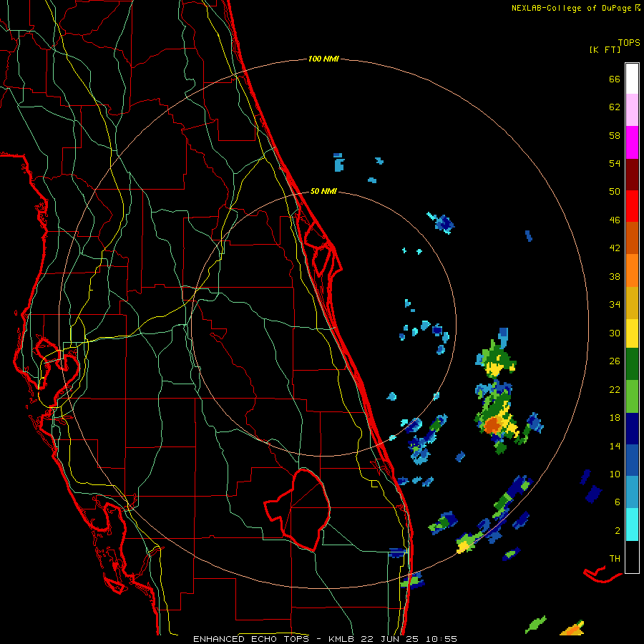Click the 100 NMI range ring label
Image resolution: width=644 pixels, height=644 pixels.
click(x=323, y=59)
